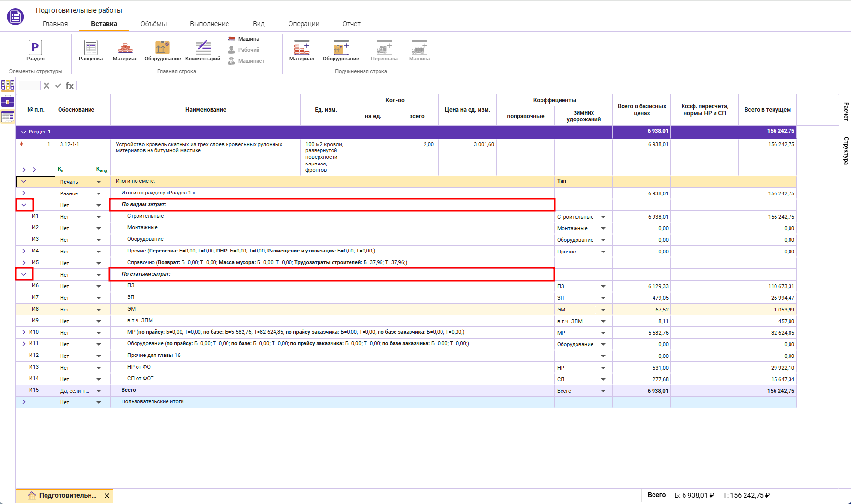Open the Печать dropdown in totals row
The width and height of the screenshot is (851, 504).
coord(99,182)
